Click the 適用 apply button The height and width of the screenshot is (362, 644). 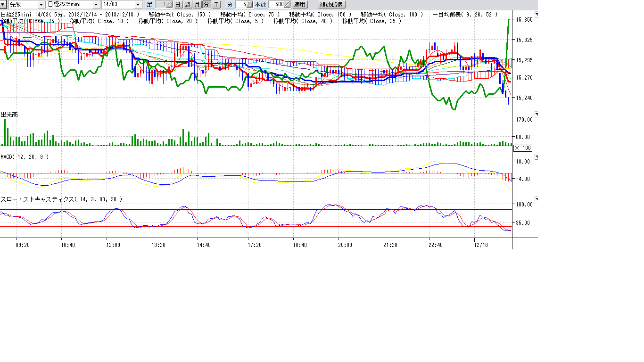tap(300, 4)
